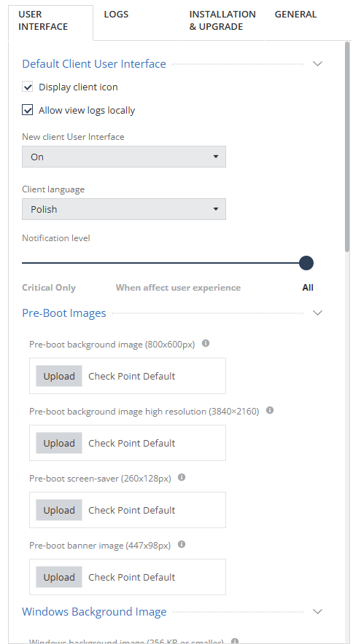This screenshot has height=644, width=353.
Task: Toggle the Display client icon checkbox
Action: [x=28, y=87]
